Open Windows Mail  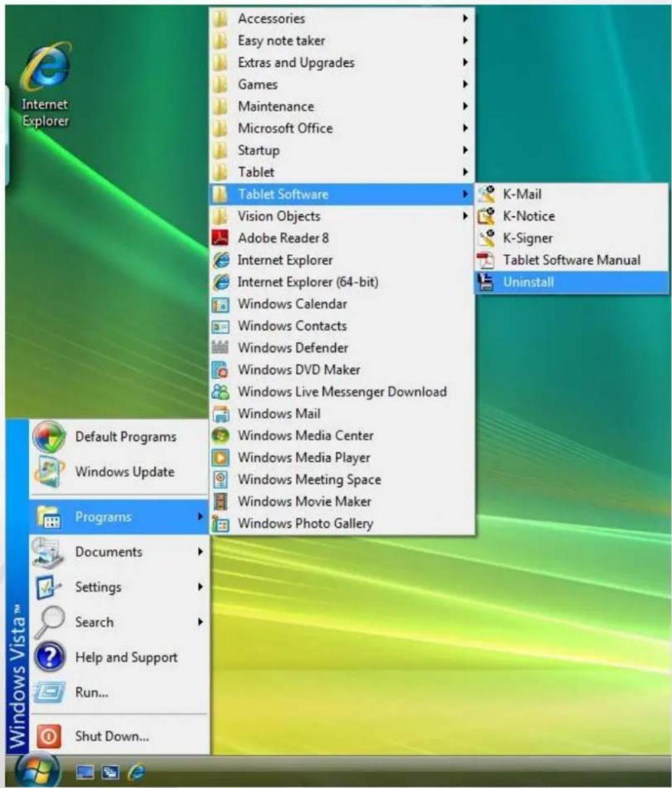pyautogui.click(x=342, y=414)
